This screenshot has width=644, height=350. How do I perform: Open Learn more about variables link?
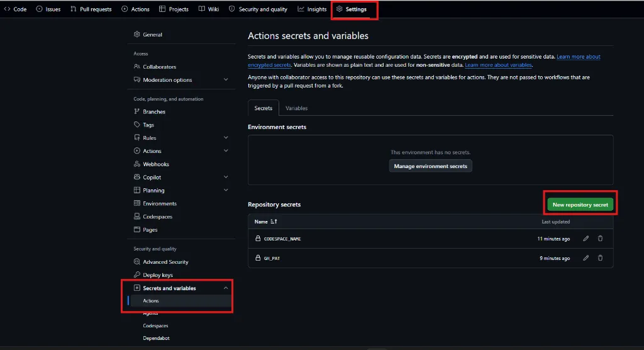click(x=498, y=65)
